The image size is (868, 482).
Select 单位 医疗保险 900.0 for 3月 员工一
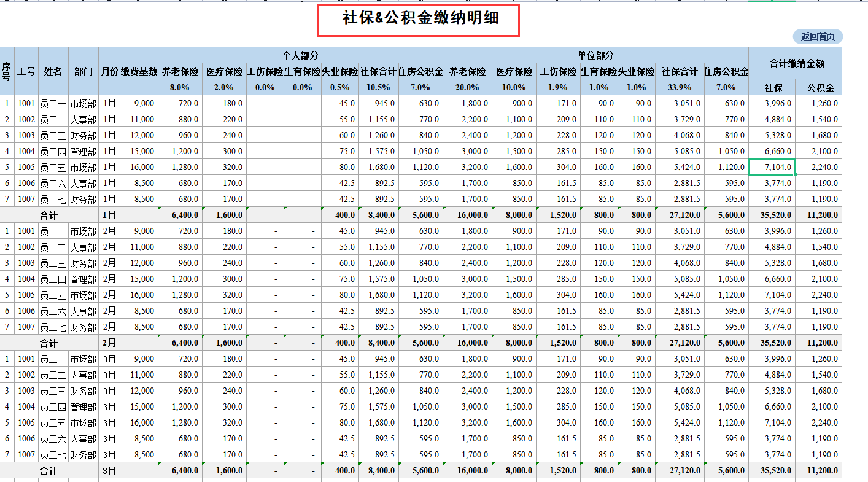tap(514, 359)
